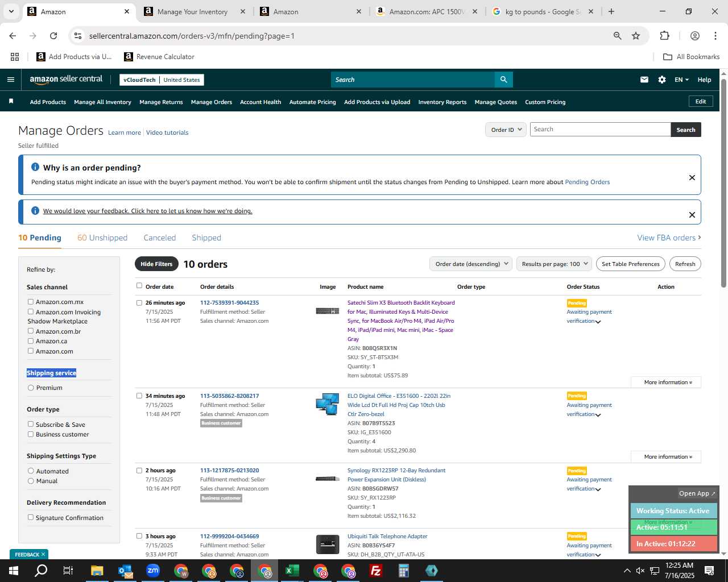Bookmark this page with star icon
Viewport: 728px width, 582px height.
[636, 36]
